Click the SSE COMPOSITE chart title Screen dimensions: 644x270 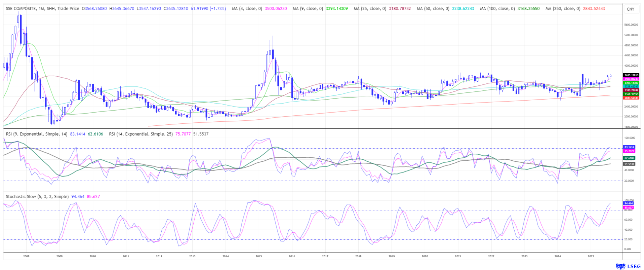coord(21,8)
